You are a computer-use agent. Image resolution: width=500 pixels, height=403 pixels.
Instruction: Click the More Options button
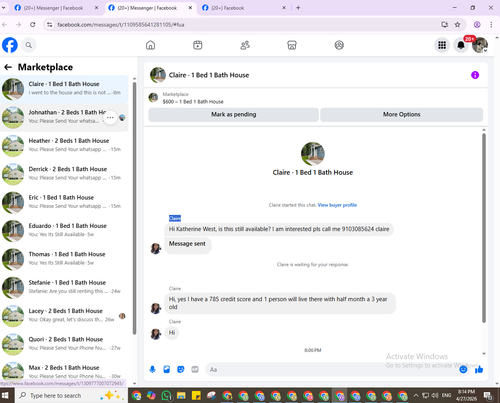(401, 114)
